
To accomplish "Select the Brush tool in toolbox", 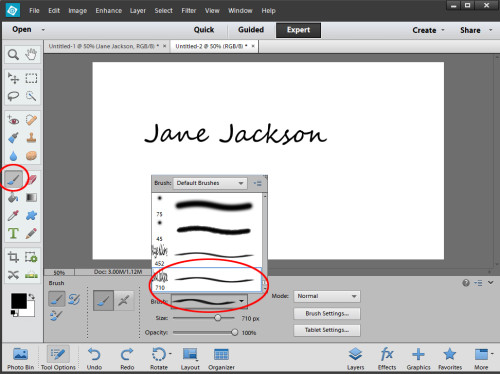I will [14, 179].
